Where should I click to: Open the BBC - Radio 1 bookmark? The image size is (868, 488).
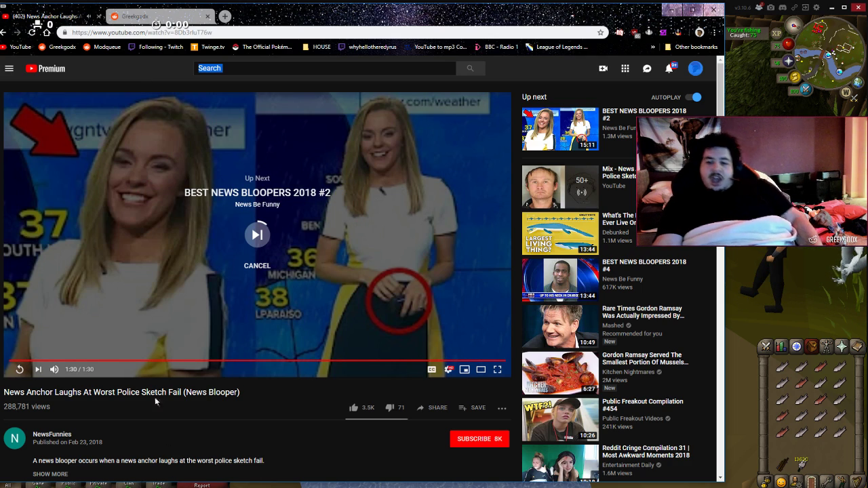click(x=496, y=47)
